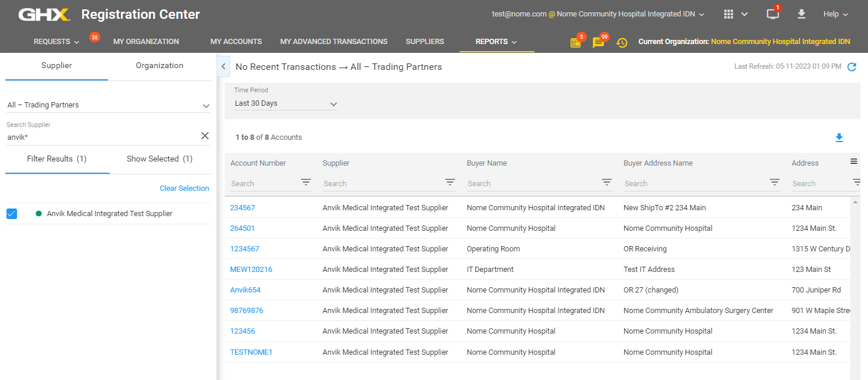Click the Buyer Name search field
The width and height of the screenshot is (868, 380).
coord(533,184)
